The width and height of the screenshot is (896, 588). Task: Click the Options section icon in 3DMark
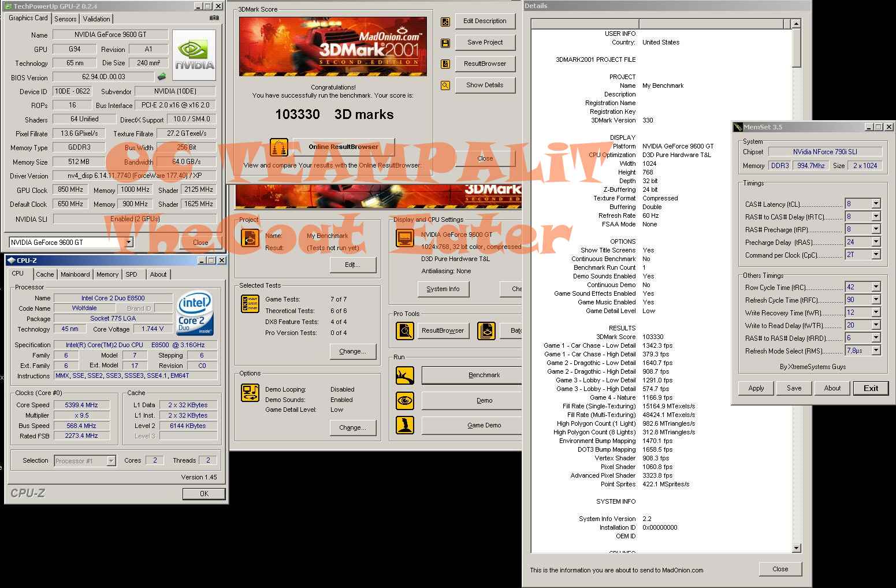coord(250,393)
